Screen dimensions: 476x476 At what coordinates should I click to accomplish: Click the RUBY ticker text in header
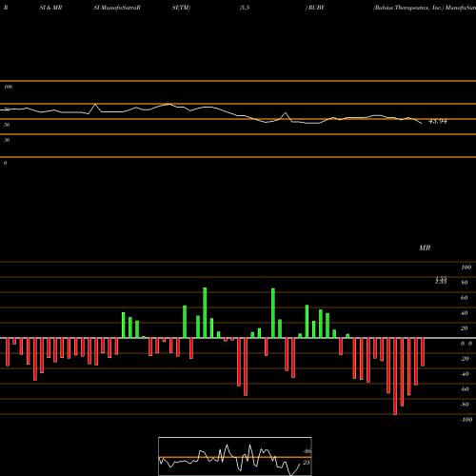click(x=316, y=8)
